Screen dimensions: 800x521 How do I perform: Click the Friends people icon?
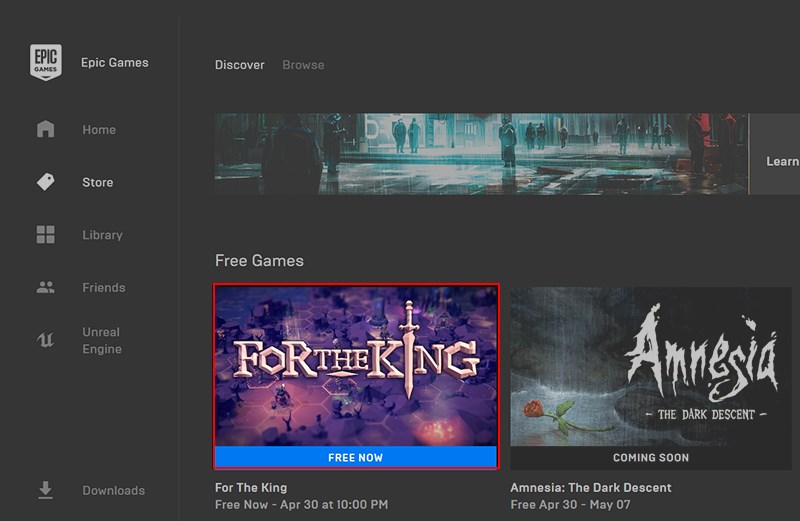[45, 287]
